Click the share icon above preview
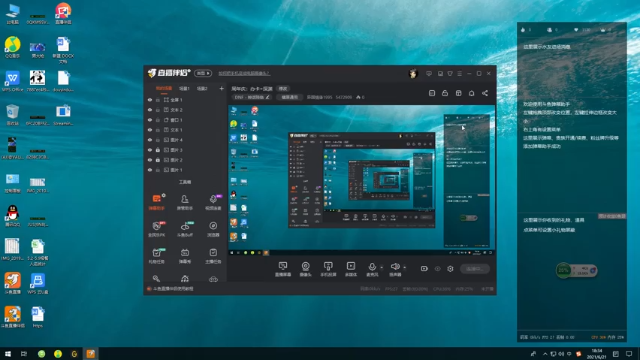 click(485, 93)
